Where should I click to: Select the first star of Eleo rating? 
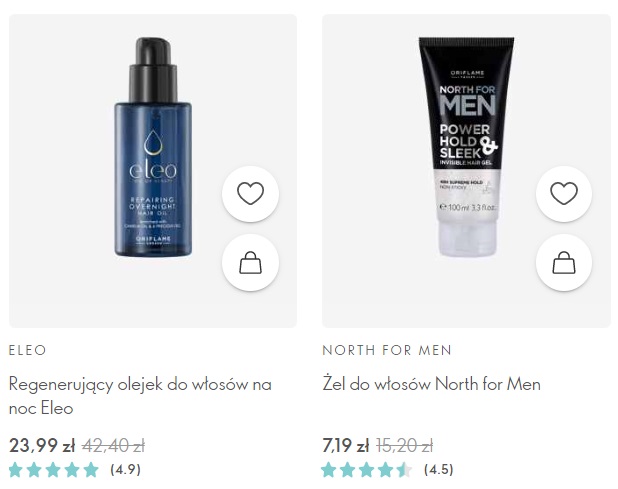click(x=15, y=470)
